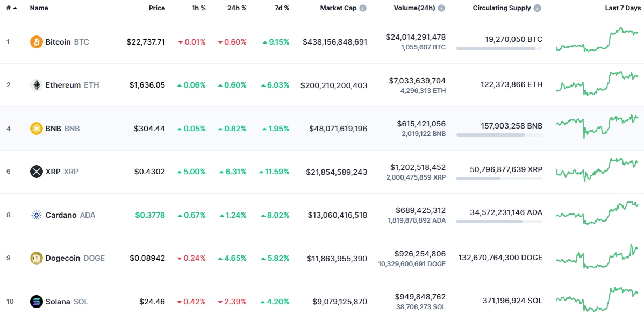The image size is (644, 321).
Task: Click Ethereum price $1,636.05
Action: point(147,85)
